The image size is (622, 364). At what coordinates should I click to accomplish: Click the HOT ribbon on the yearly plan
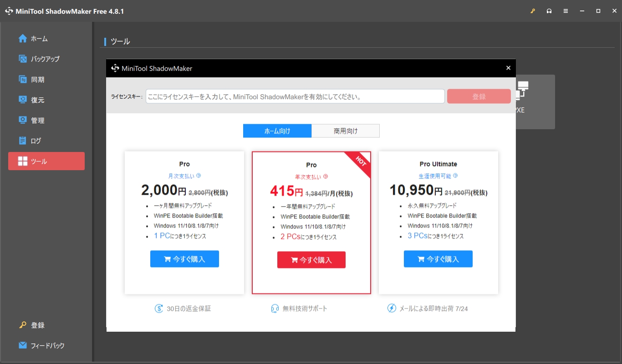(361, 162)
